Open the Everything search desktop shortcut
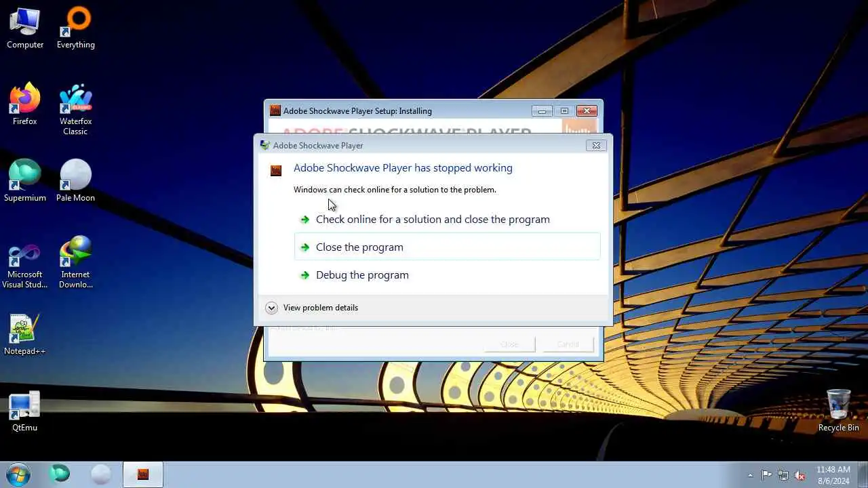The width and height of the screenshot is (868, 488). [75, 28]
